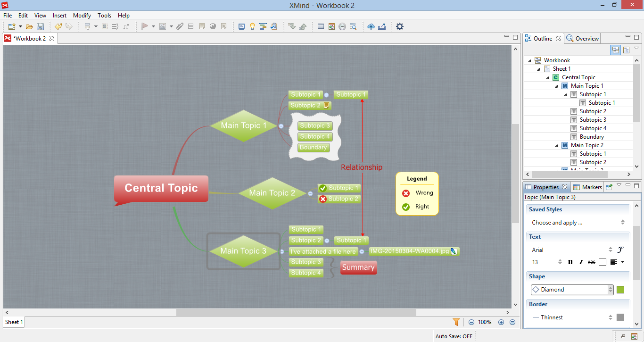This screenshot has height=342, width=644.
Task: Click the drill down toolbar icon
Action: (292, 27)
